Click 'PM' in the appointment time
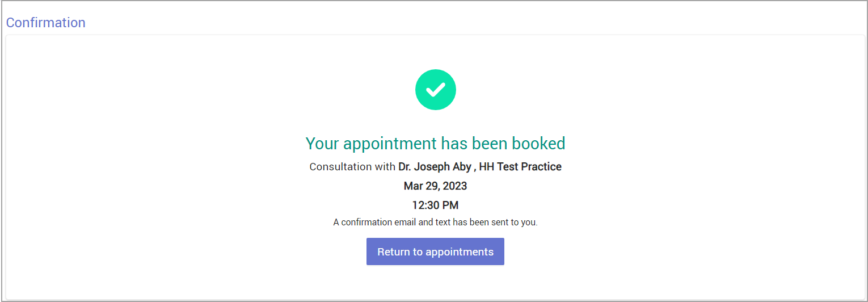The width and height of the screenshot is (868, 302). pos(450,205)
